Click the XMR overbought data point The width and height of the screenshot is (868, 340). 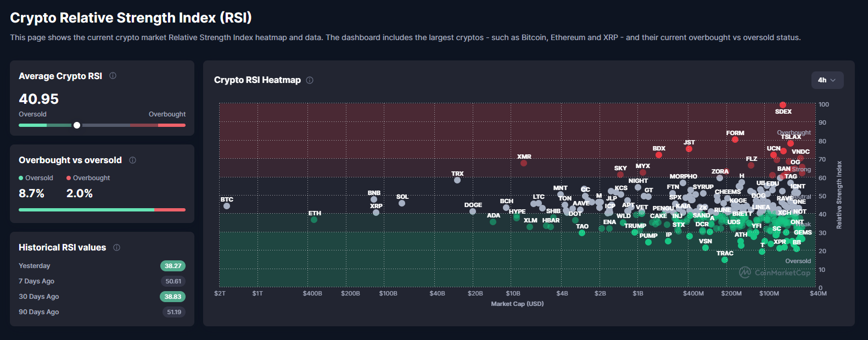[x=524, y=163]
